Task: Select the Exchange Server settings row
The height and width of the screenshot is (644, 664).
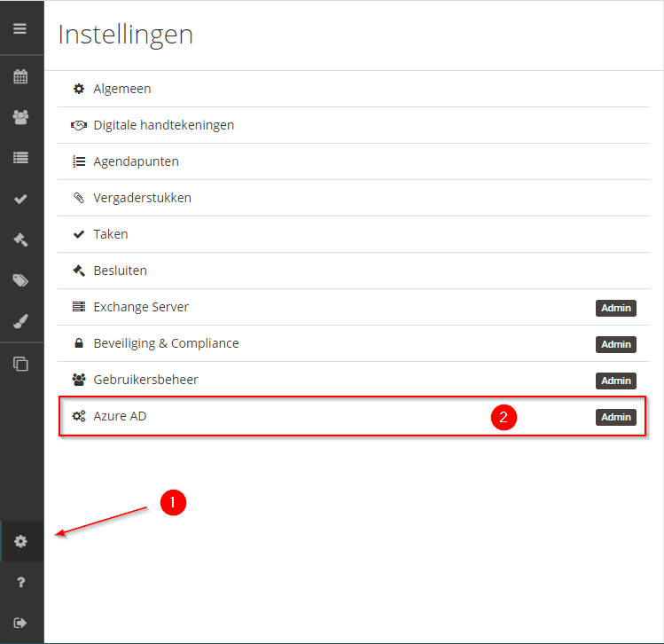Action: (x=354, y=307)
